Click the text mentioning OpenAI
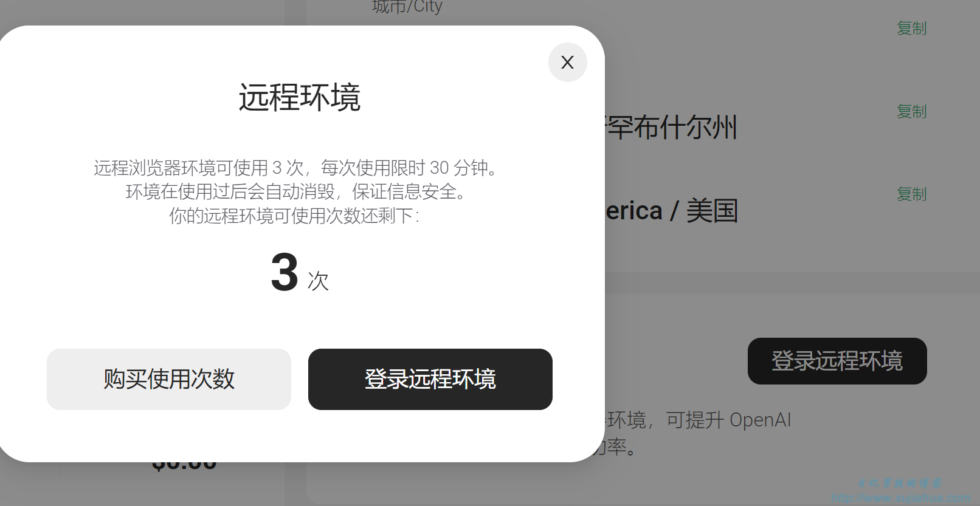980x506 pixels. (x=699, y=420)
